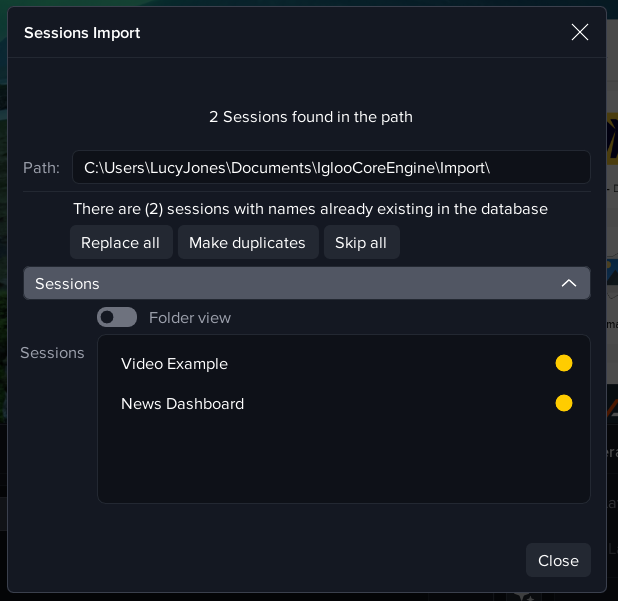This screenshot has width=618, height=601.
Task: Click the Sessions Import title text
Action: tap(82, 33)
